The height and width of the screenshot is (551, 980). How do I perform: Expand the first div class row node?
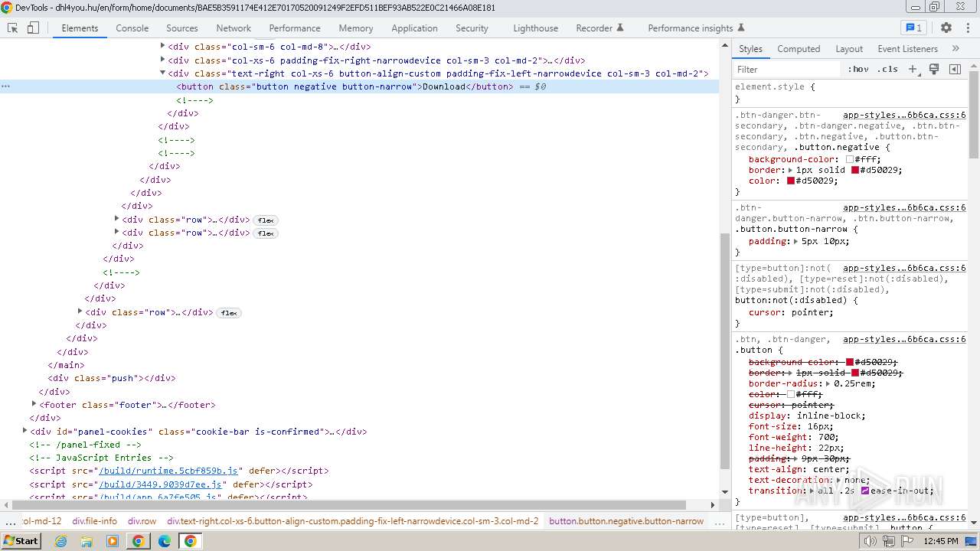[117, 220]
